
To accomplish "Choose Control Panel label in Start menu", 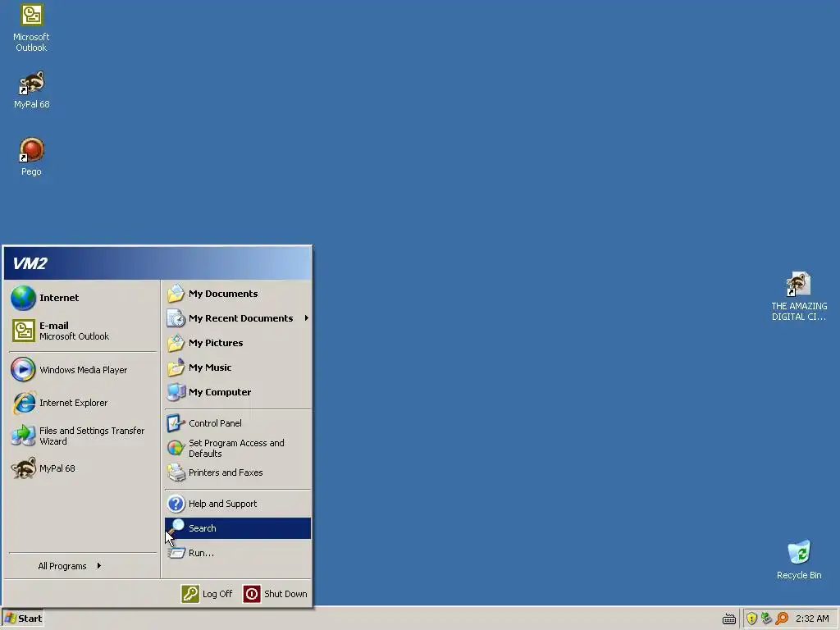I will pos(215,423).
